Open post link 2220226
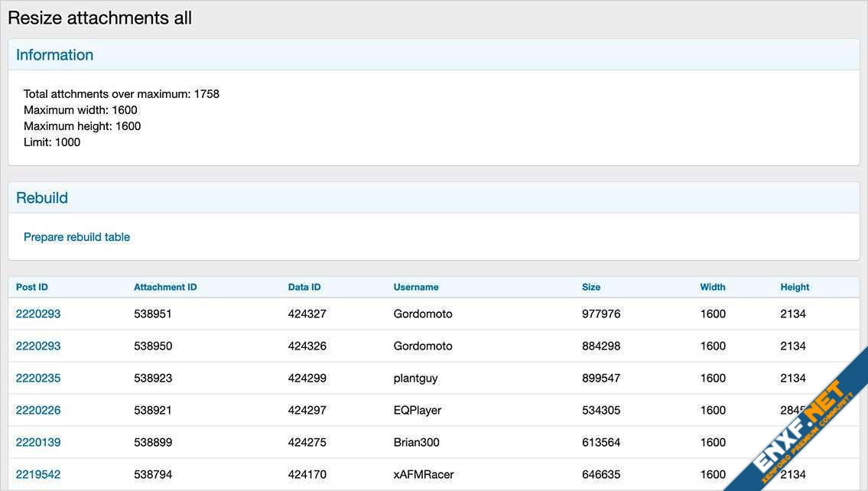 [x=38, y=410]
